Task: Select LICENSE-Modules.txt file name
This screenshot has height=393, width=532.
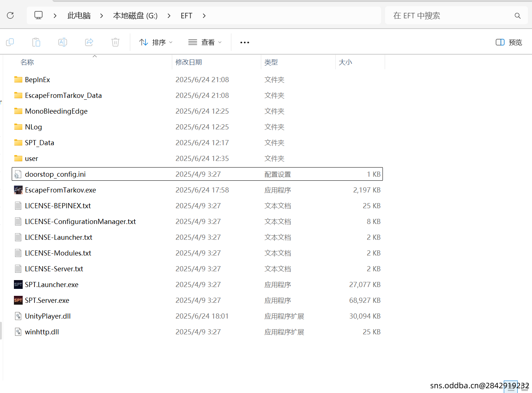Action: pyautogui.click(x=58, y=253)
